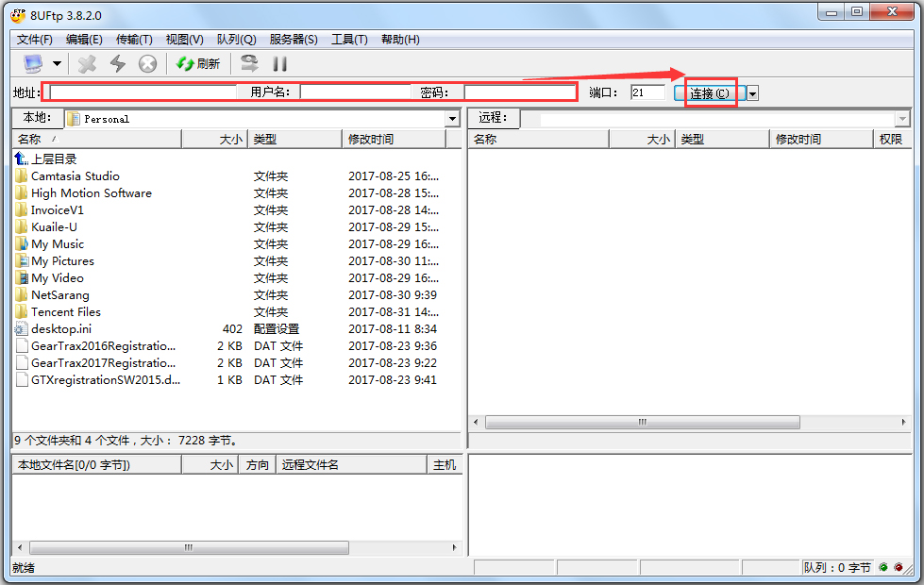Image resolution: width=924 pixels, height=585 pixels.
Task: Click the 地址 address input field
Action: pos(143,92)
